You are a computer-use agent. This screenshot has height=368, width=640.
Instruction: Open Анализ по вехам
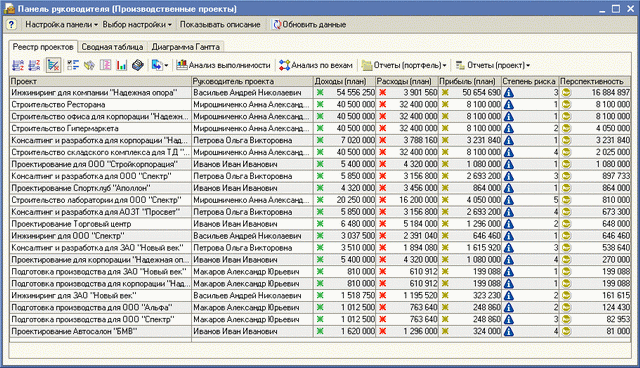point(316,65)
